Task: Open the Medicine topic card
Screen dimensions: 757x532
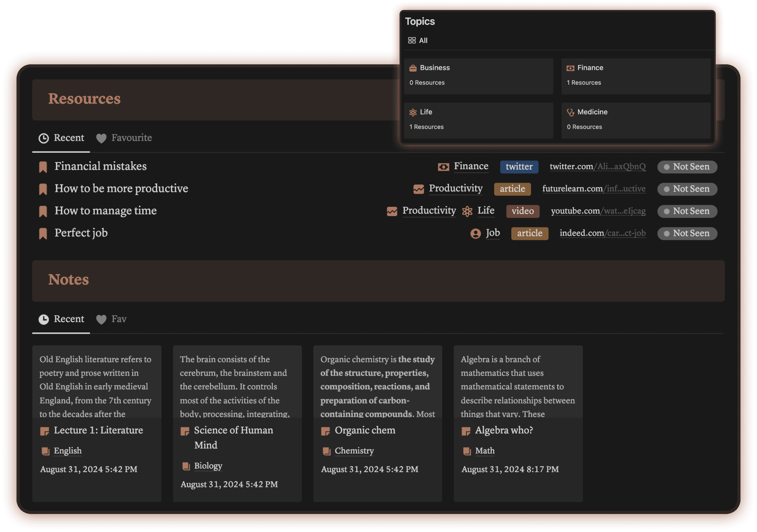Action: click(636, 120)
